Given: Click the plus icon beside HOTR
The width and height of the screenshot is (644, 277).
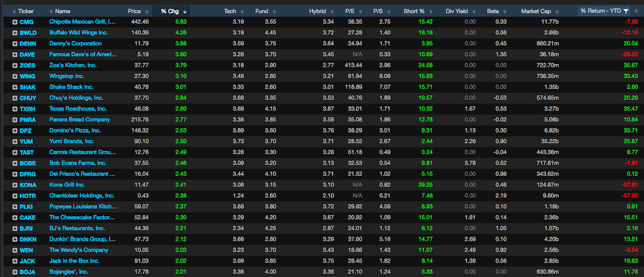Looking at the screenshot, I should pos(15,195).
